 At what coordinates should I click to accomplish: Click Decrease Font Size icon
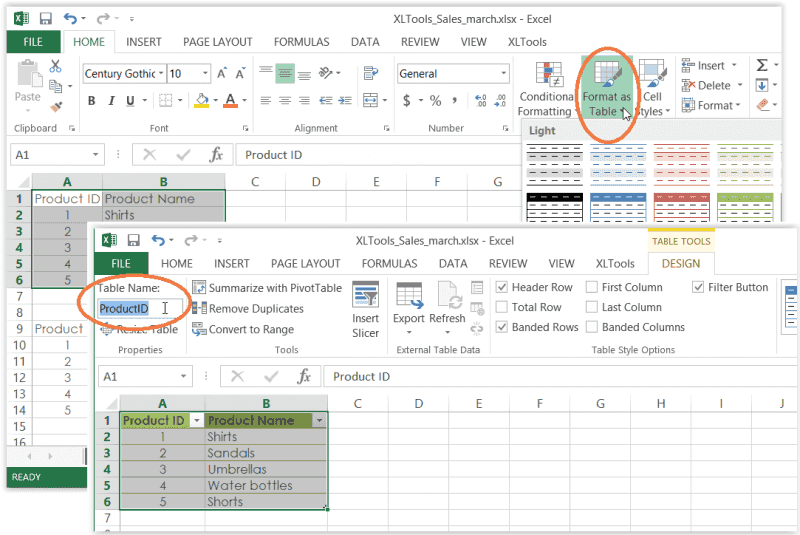click(x=240, y=73)
